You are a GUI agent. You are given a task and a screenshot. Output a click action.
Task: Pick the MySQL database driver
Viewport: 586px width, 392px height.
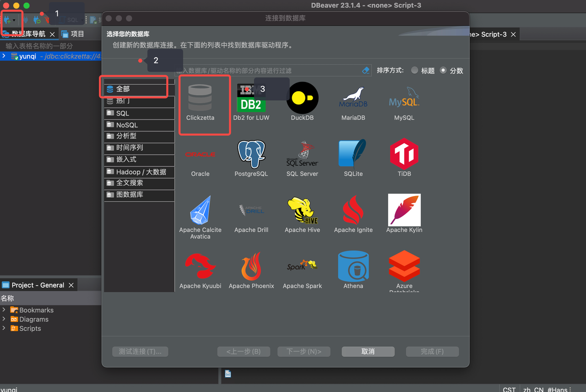pos(404,98)
